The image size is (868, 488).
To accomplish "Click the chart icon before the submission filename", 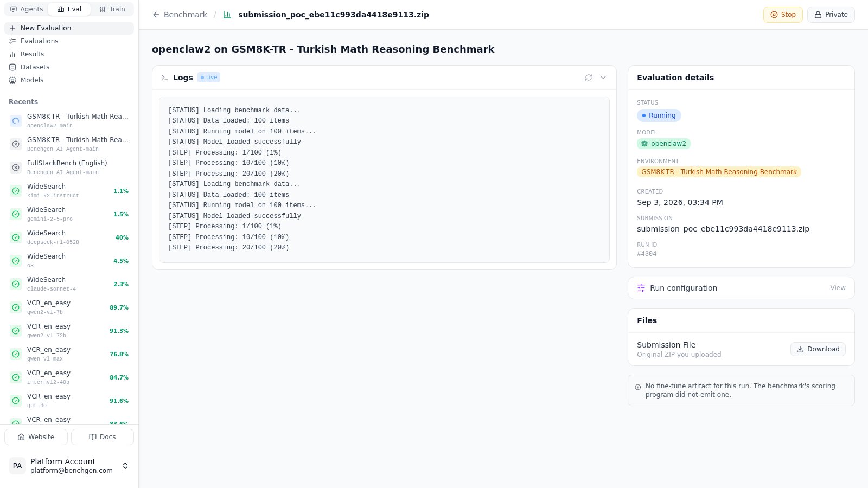I will click(227, 15).
